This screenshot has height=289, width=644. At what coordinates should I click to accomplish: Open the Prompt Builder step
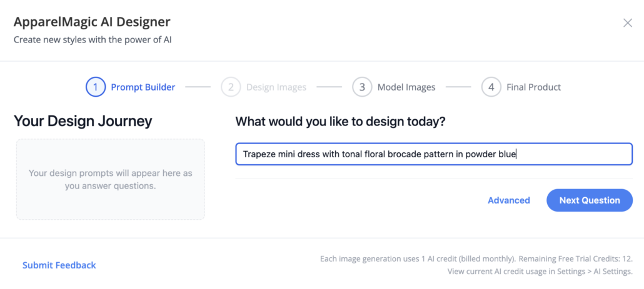coord(143,87)
